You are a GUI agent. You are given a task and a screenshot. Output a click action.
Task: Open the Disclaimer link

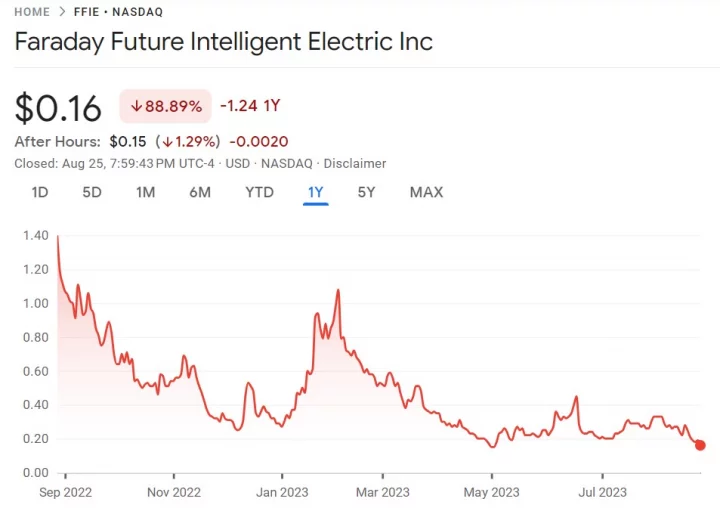point(354,163)
